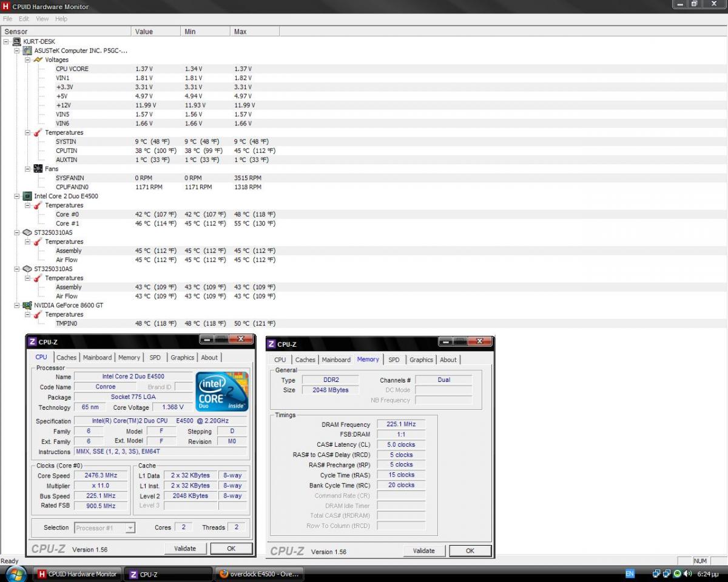Viewport: 728px width, 582px height.
Task: Click the red H icon in Hardware Monitor title bar
Action: click(6, 6)
